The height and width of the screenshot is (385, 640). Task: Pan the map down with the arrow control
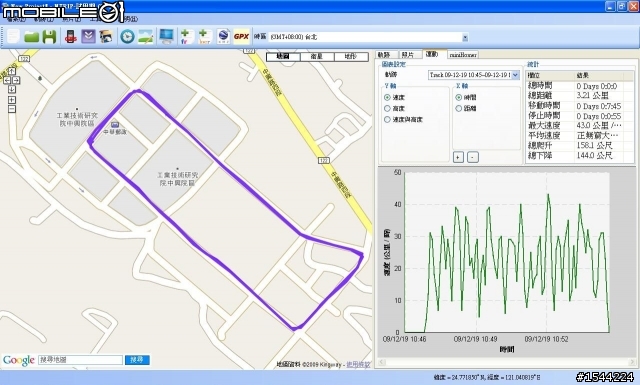(12, 89)
